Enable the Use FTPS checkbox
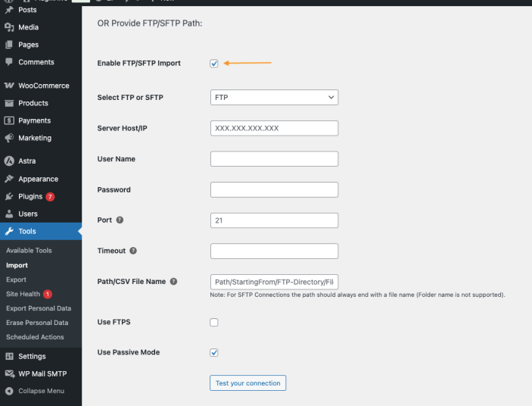 [x=214, y=322]
